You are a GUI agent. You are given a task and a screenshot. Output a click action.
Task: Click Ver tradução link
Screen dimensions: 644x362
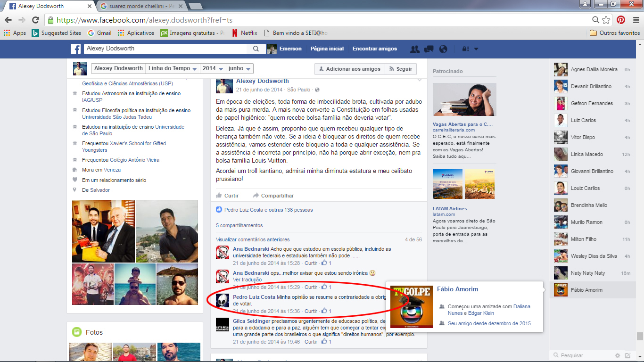point(247,280)
